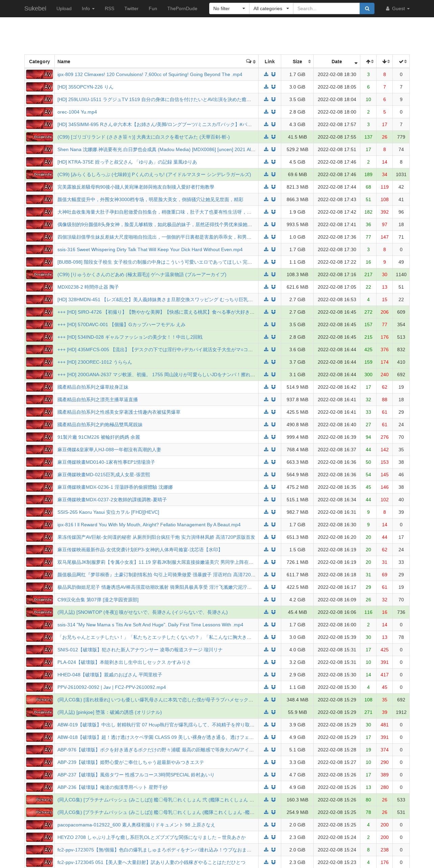Click date cell 2022-02-08 18:00
The width and height of the screenshot is (434, 868).
point(337,112)
